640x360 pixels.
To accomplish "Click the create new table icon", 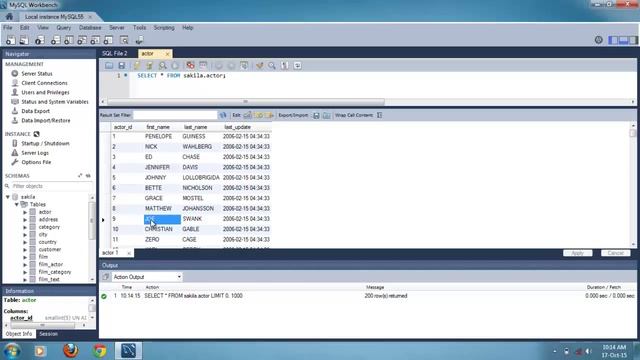I will click(x=69, y=40).
